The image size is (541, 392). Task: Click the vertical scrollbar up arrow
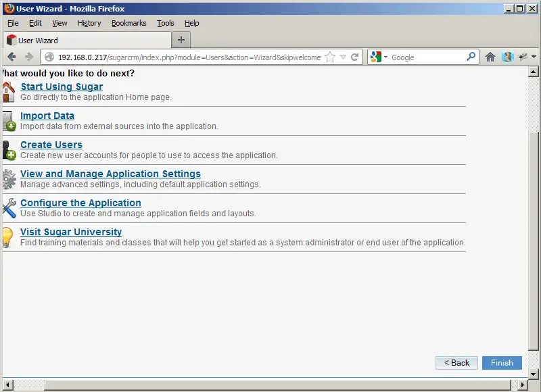(x=534, y=72)
